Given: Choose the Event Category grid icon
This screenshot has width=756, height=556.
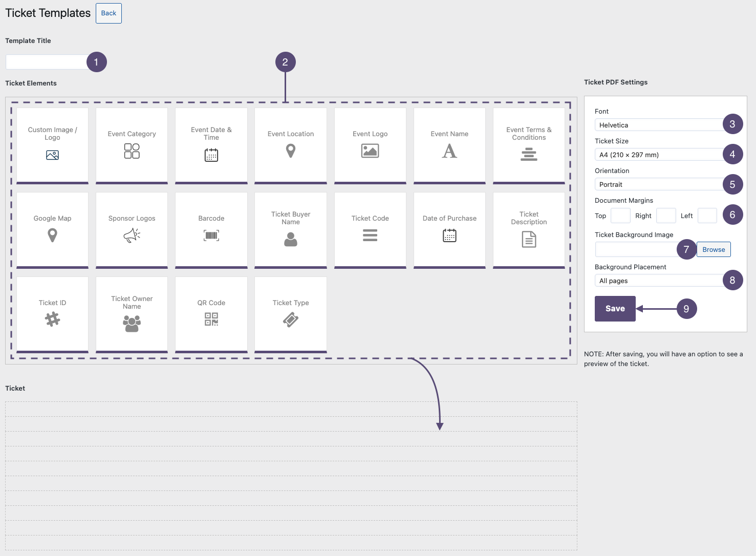Looking at the screenshot, I should tap(132, 151).
